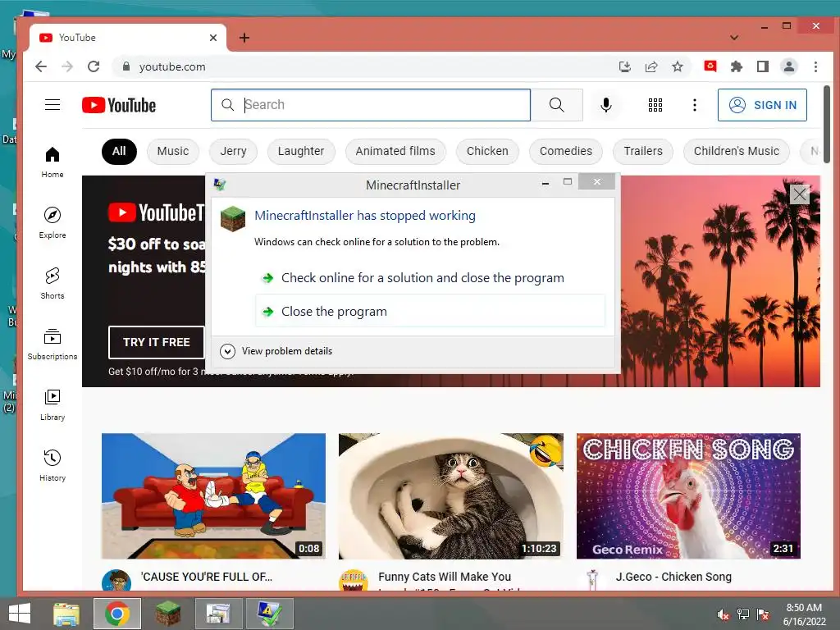
Task: Go back with the Chrome back arrow
Action: (x=41, y=66)
